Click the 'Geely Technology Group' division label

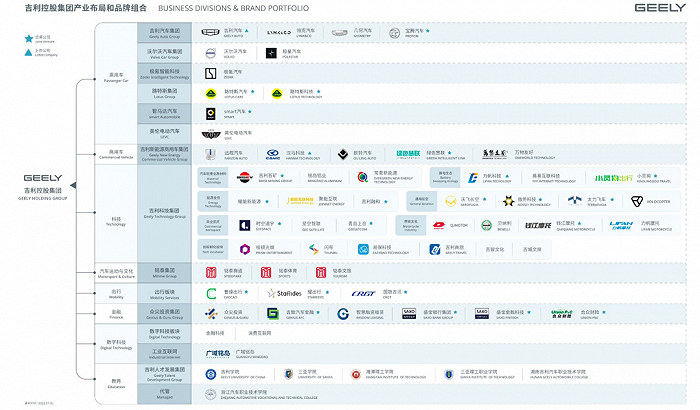164,213
